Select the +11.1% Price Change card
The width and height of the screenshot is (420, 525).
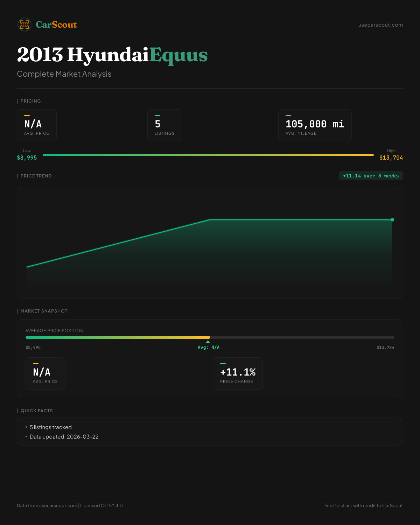coord(238,373)
